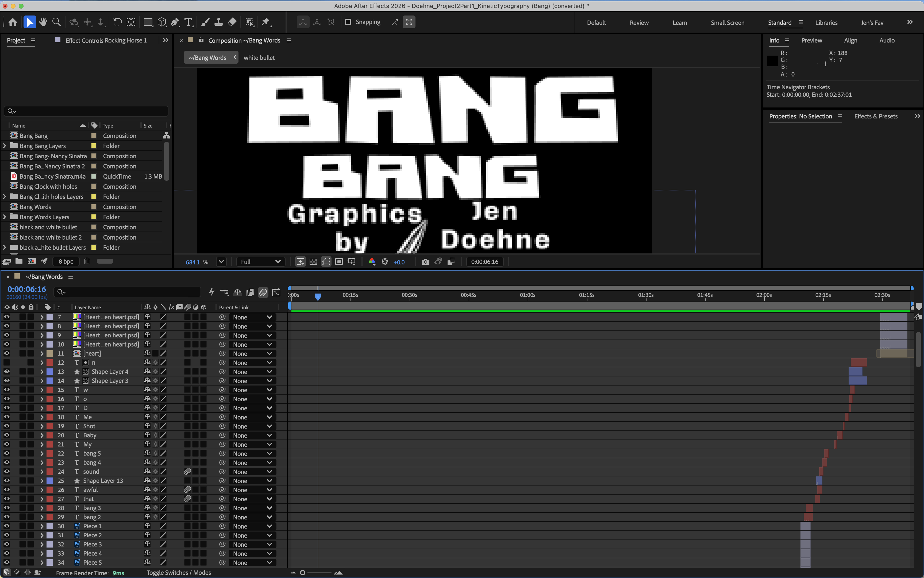The image size is (924, 578).
Task: Delete selected project item with trash icon
Action: click(87, 261)
